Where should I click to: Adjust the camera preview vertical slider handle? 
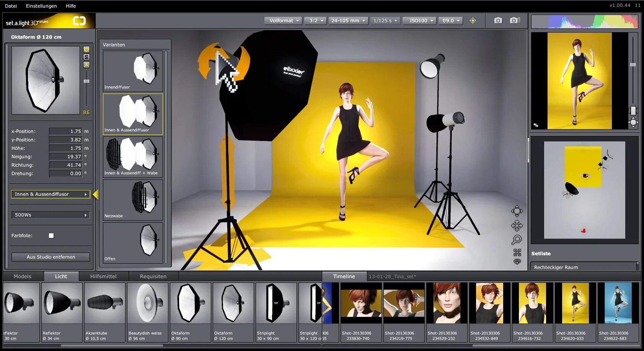[633, 65]
